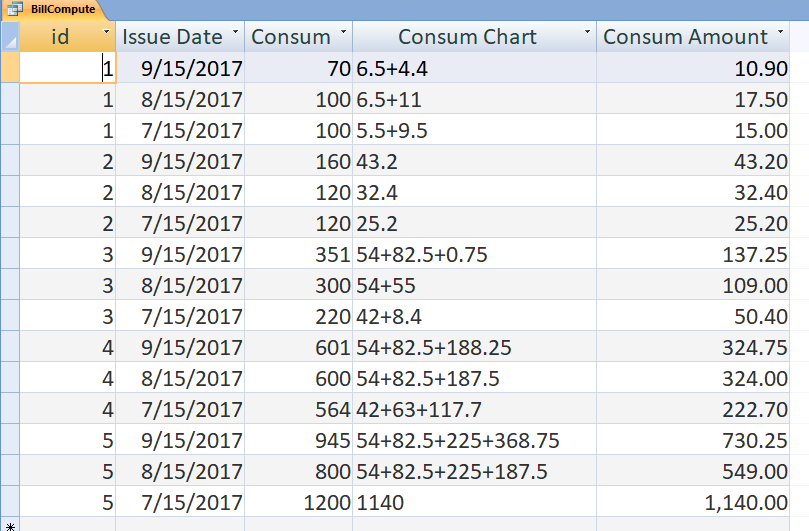
Task: Select the row selector for amount 730.25
Action: pyautogui.click(x=10, y=439)
